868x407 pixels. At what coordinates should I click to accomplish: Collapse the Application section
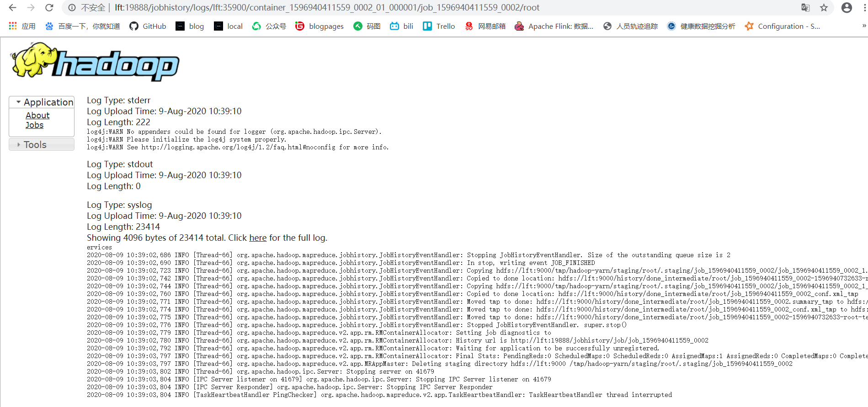click(42, 102)
